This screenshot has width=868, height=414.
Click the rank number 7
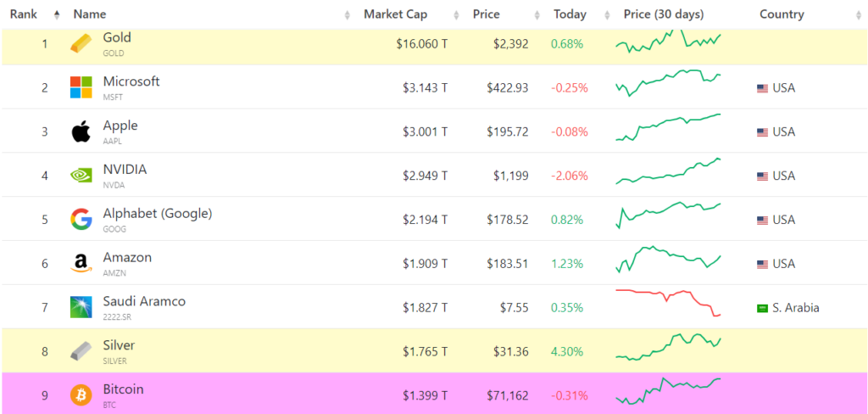(44, 308)
